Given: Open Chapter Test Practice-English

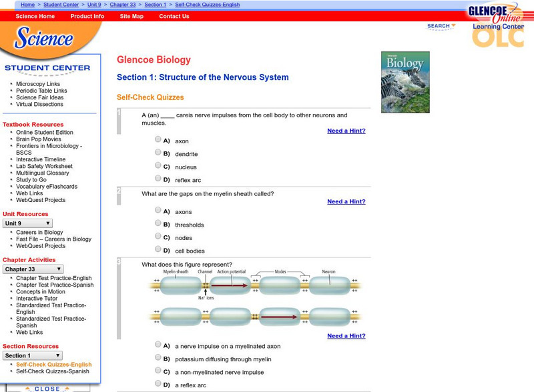Looking at the screenshot, I should click(x=54, y=278).
